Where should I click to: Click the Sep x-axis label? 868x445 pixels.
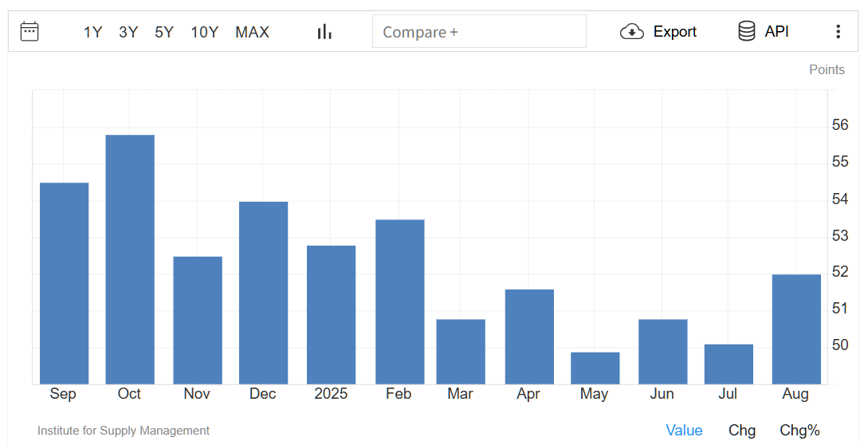pos(62,393)
